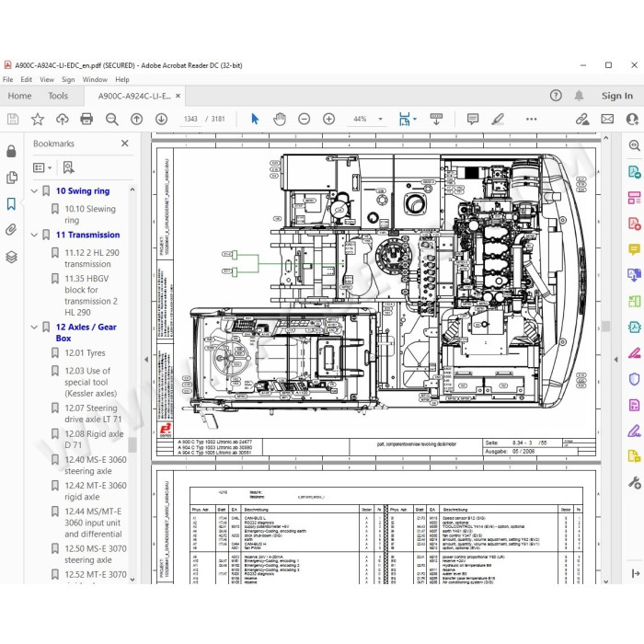
Task: Close the A900C-A924C-LI-E document tab
Action: 178,96
